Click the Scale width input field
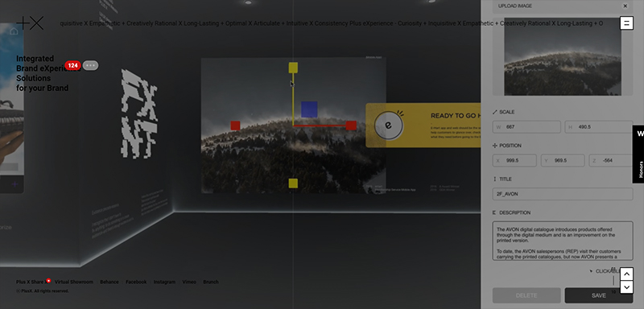This screenshot has width=644, height=309. [x=526, y=127]
